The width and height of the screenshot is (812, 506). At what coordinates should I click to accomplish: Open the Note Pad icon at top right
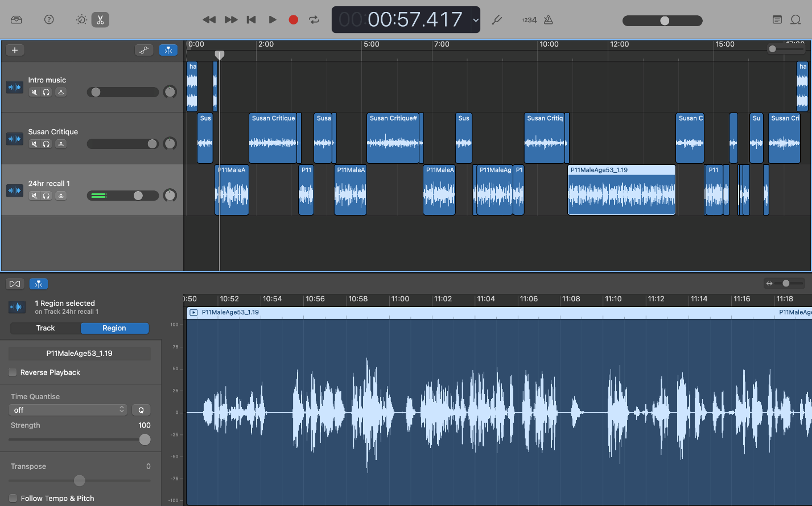pos(777,19)
